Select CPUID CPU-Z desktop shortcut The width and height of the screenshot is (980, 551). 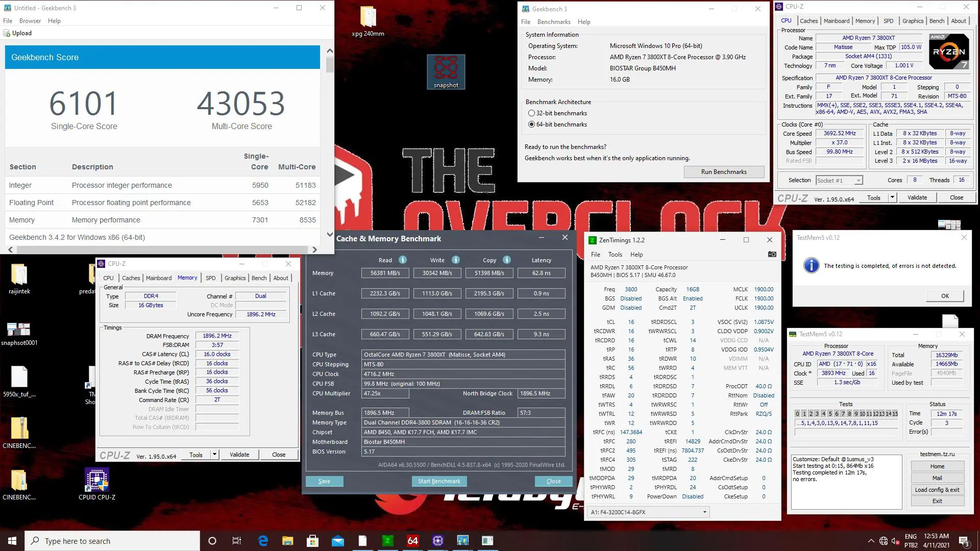[97, 484]
